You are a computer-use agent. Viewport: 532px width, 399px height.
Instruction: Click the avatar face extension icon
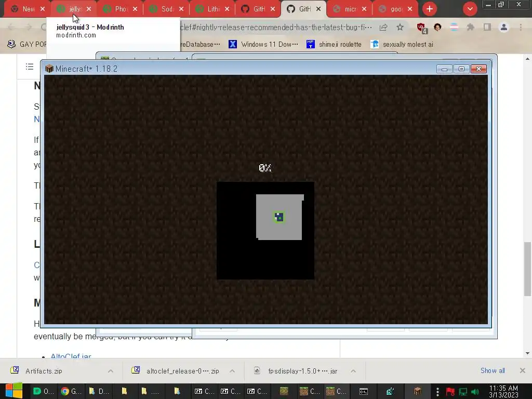pos(437,27)
